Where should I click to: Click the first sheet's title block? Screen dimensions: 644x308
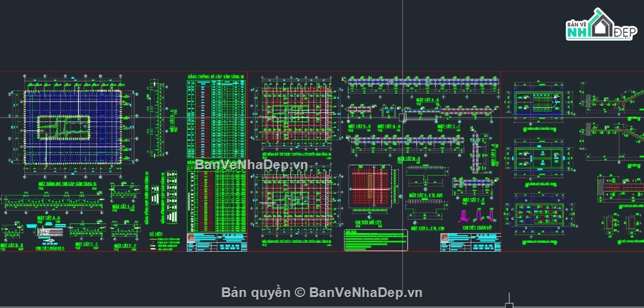tap(217, 242)
